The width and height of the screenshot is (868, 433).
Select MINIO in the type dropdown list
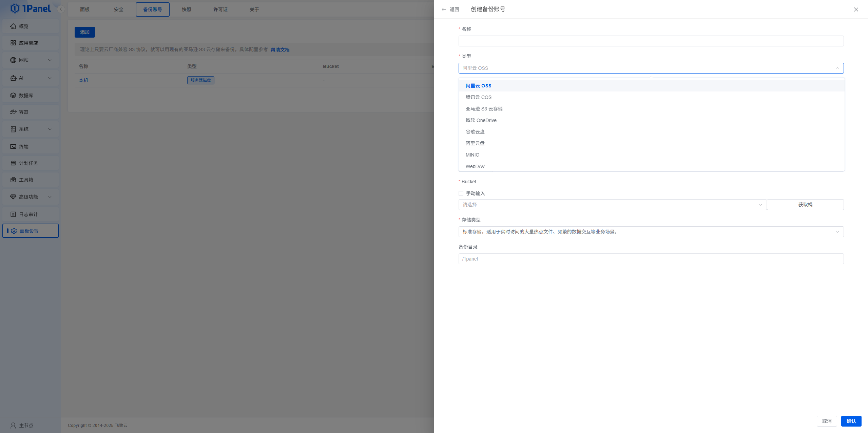click(x=472, y=154)
